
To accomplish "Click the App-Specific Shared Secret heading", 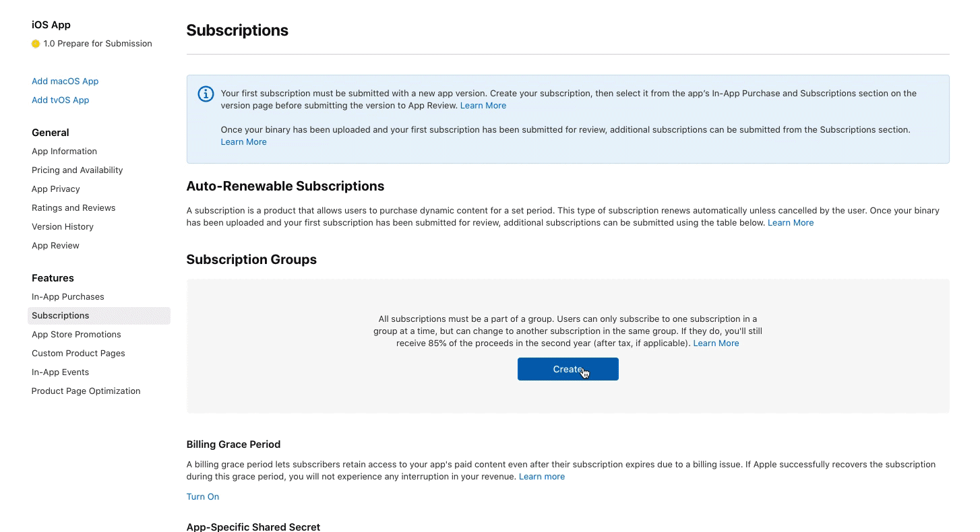I will (253, 527).
